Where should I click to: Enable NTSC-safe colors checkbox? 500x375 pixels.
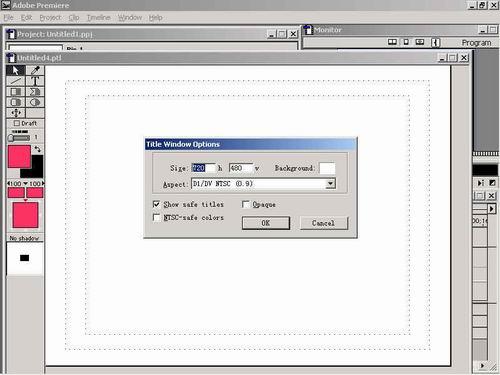tap(156, 217)
